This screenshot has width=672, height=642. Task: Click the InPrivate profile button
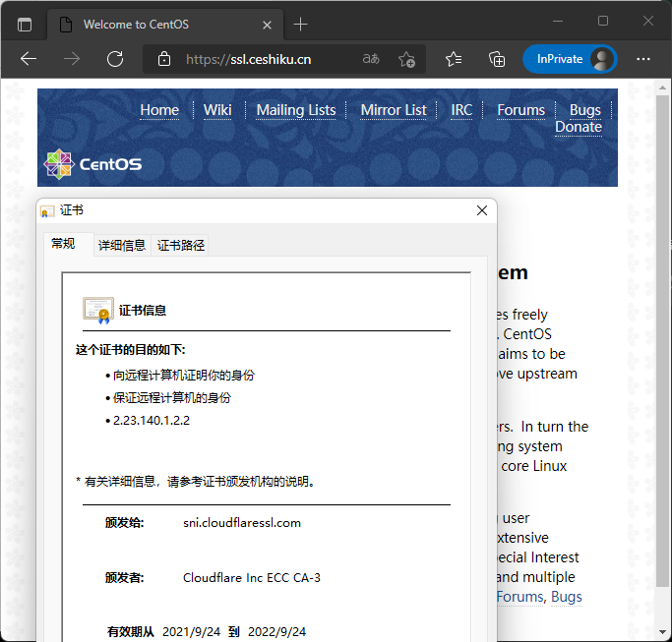coord(570,59)
